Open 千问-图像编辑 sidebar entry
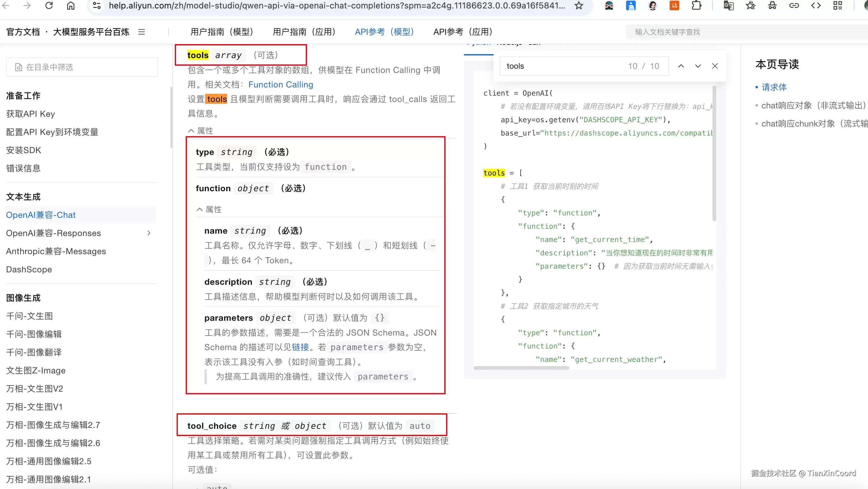 click(x=34, y=334)
